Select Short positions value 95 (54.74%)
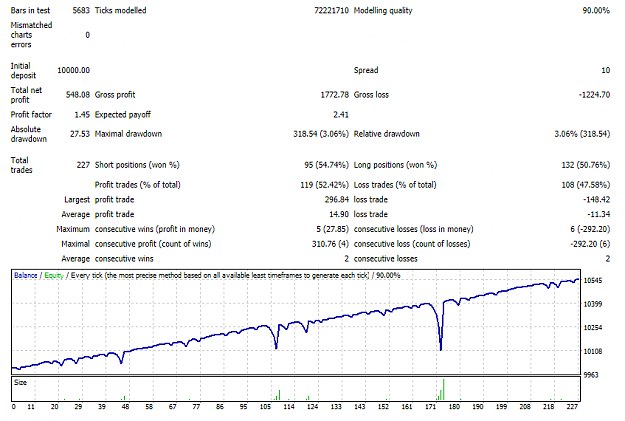The image size is (625, 421). point(326,165)
